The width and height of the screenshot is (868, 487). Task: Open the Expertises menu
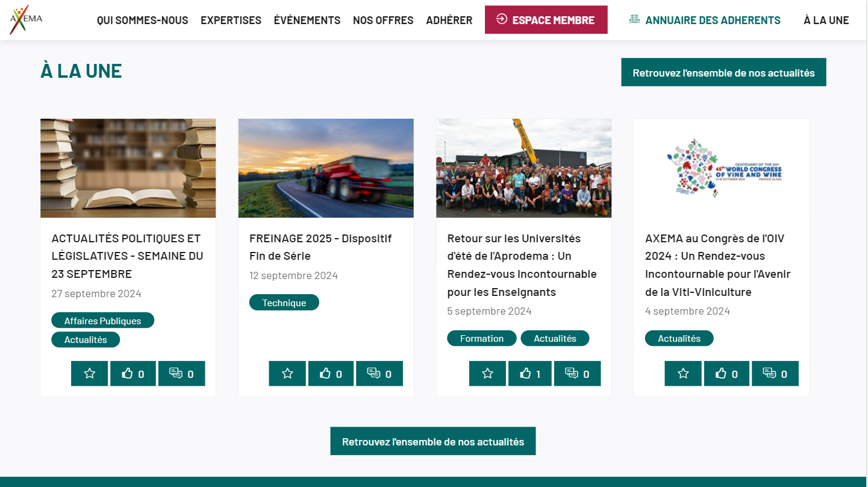tap(231, 20)
